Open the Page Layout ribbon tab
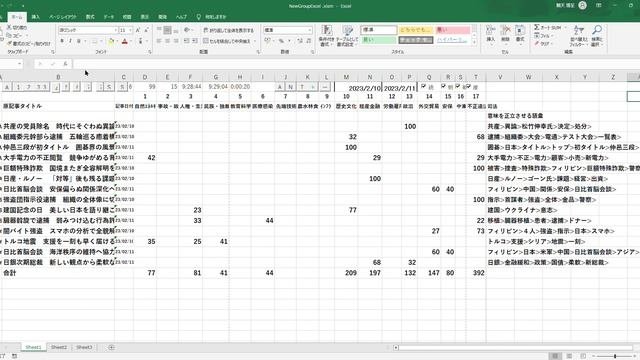This screenshot has width=640, height=360. click(x=62, y=17)
